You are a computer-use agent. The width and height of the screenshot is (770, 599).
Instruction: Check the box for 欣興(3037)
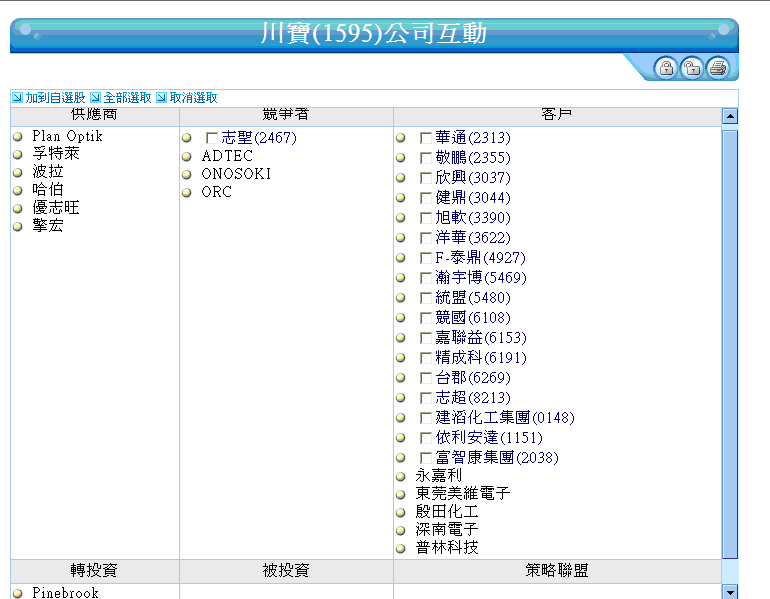pyautogui.click(x=426, y=178)
